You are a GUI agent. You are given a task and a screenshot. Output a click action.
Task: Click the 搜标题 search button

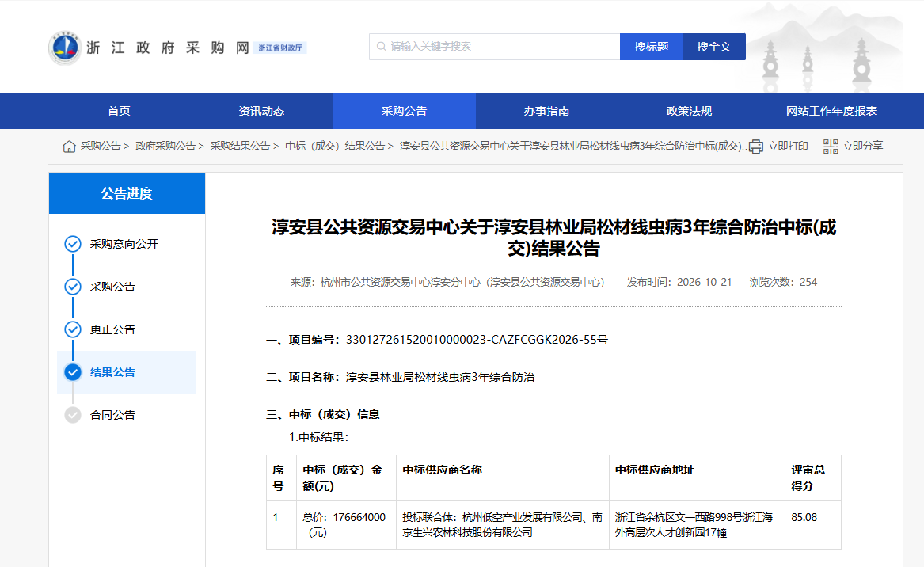click(651, 47)
